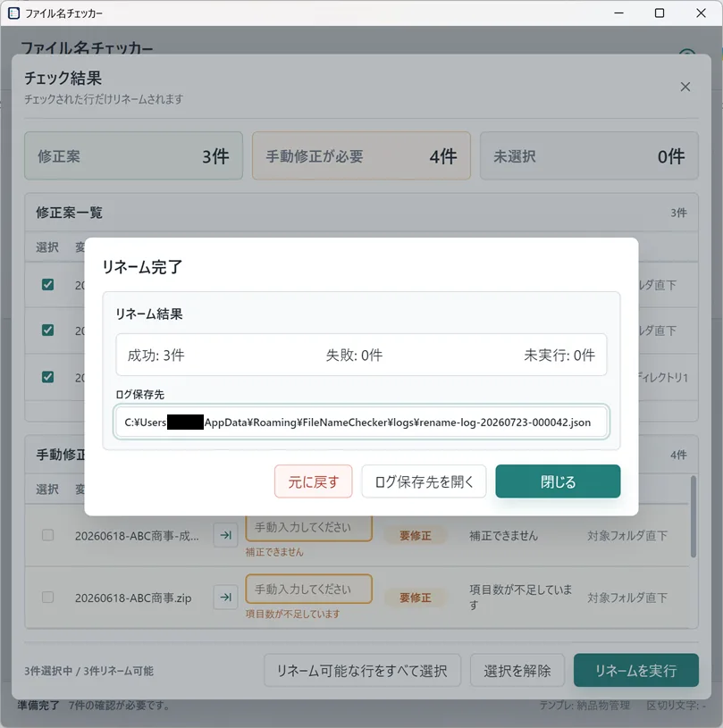The height and width of the screenshot is (728, 723).
Task: Maximize the ファイル名チェッカー window
Action: 659,13
